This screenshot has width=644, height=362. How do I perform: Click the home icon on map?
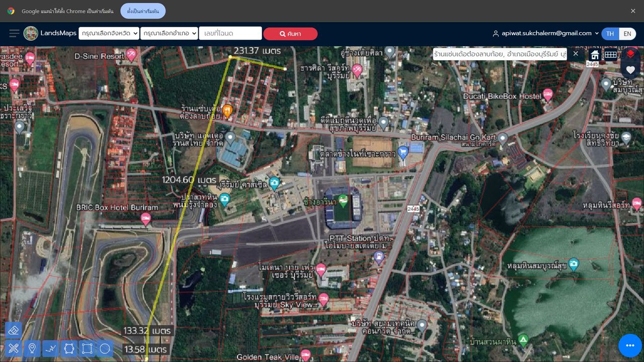pos(595,54)
